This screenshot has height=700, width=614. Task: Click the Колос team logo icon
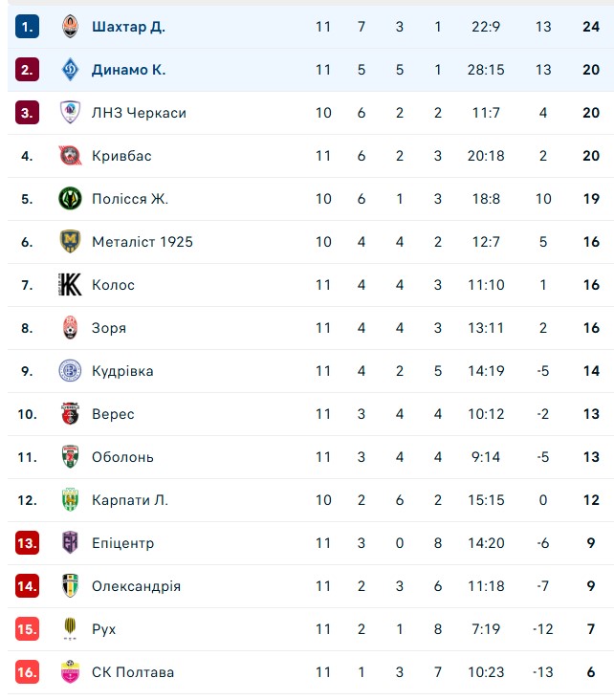[x=71, y=285]
